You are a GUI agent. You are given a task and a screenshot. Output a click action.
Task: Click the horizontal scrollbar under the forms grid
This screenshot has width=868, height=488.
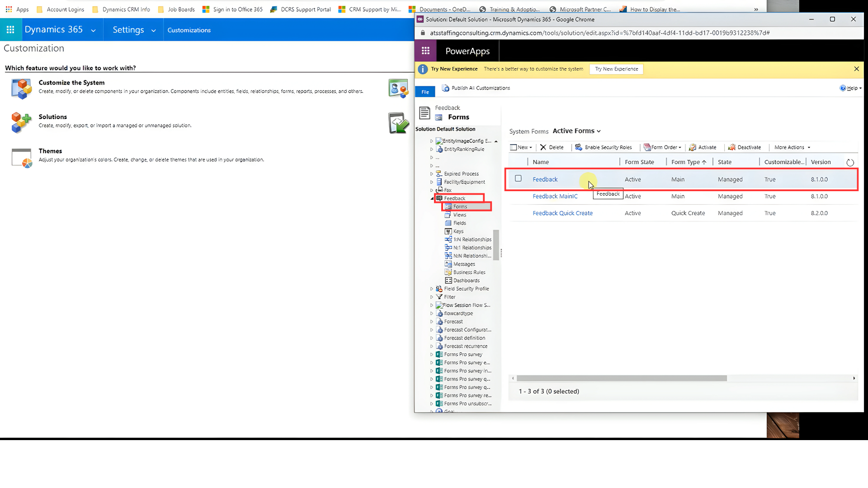[622, 378]
